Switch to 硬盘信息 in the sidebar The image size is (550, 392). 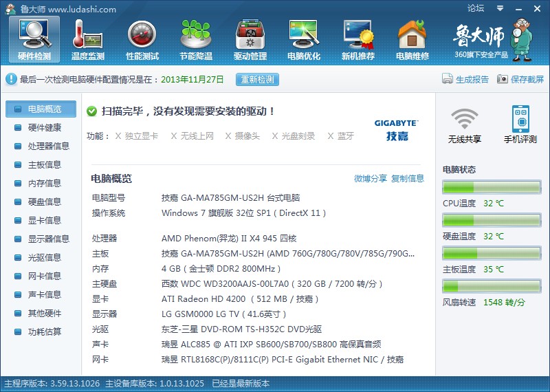44,202
